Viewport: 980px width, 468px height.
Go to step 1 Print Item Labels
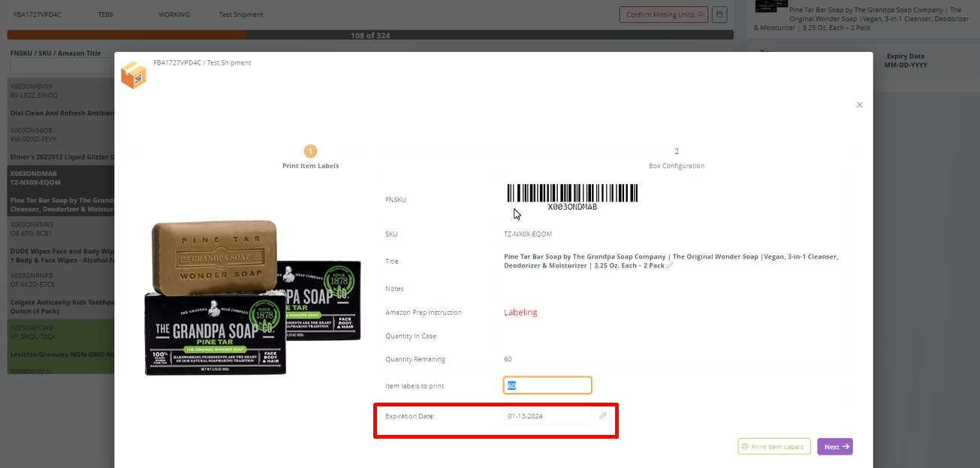coord(311,152)
